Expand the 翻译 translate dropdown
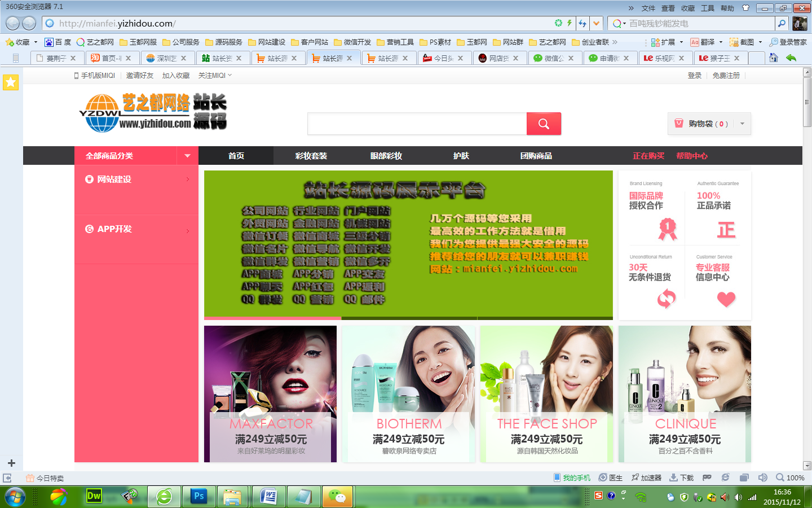The width and height of the screenshot is (812, 508). [721, 42]
